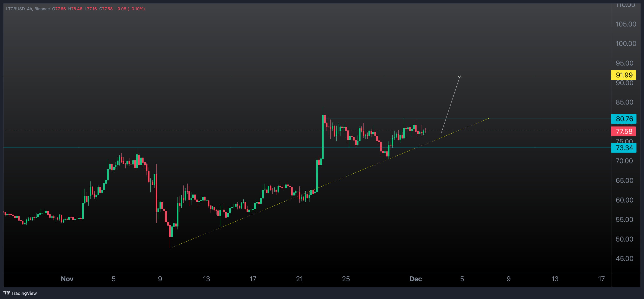This screenshot has width=644, height=299.
Task: Open the LTCBUSD symbol in the legend
Action: (x=15, y=8)
